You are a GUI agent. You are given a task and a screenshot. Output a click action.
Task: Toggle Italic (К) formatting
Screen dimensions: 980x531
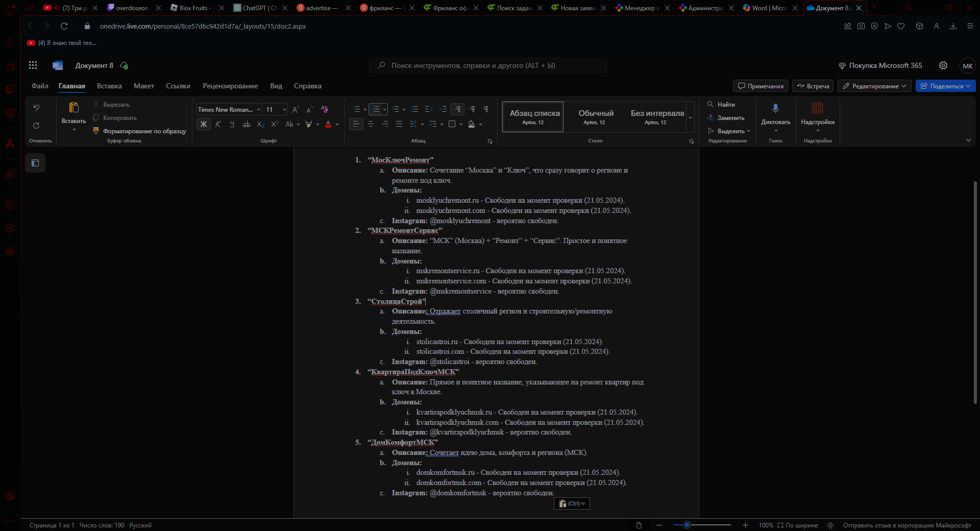click(x=218, y=124)
